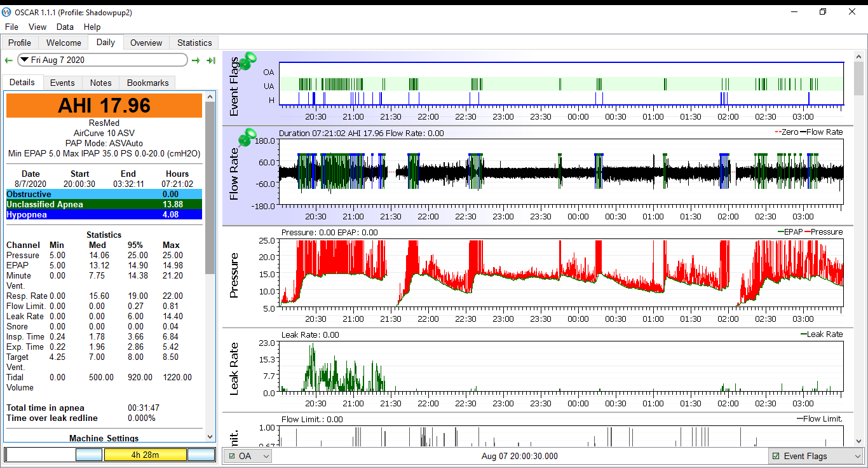Click the right blue session segment
The height and width of the screenshot is (468, 868).
pos(201,455)
